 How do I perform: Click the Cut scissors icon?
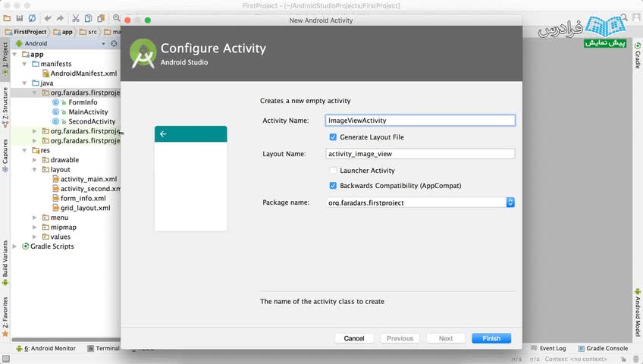[76, 18]
